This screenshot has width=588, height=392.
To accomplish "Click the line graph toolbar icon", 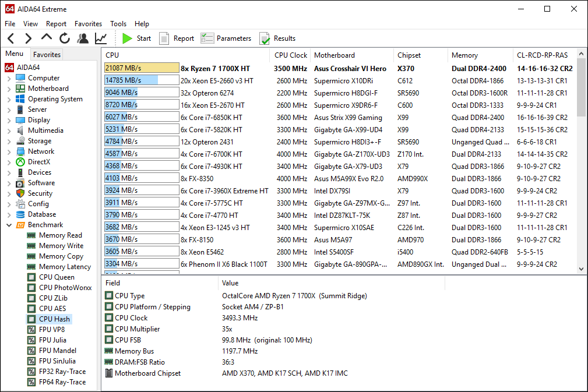I will pyautogui.click(x=101, y=38).
